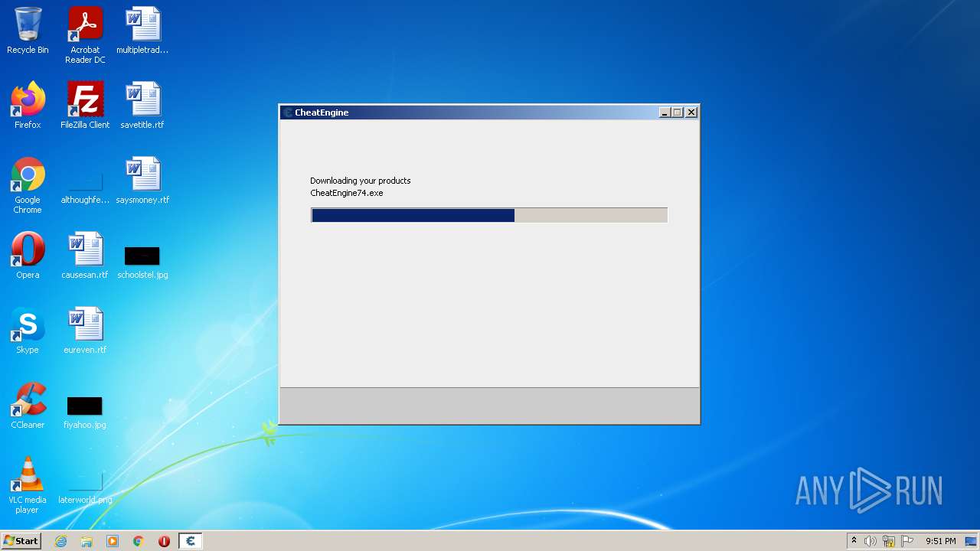The image size is (980, 551).
Task: Select the althoughfe file on desktop
Action: pyautogui.click(x=85, y=186)
